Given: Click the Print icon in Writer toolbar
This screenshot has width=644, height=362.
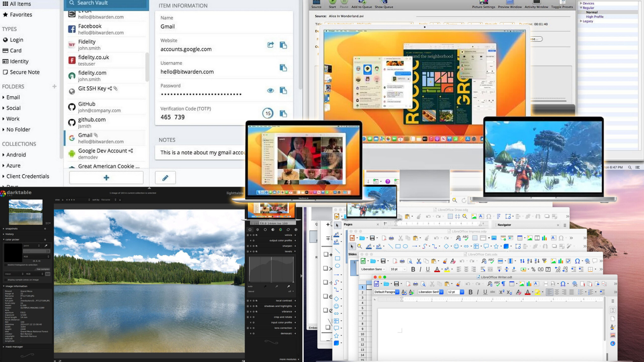Looking at the screenshot, I should tap(416, 284).
